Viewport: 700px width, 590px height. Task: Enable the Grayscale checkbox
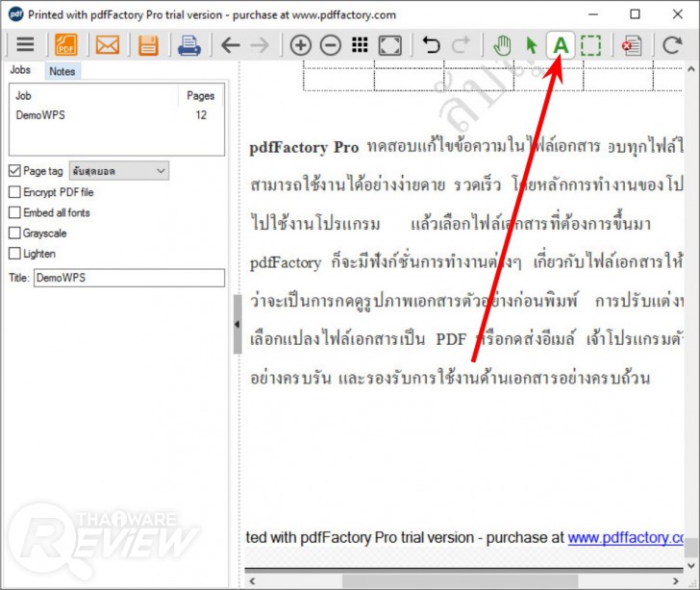tap(14, 233)
